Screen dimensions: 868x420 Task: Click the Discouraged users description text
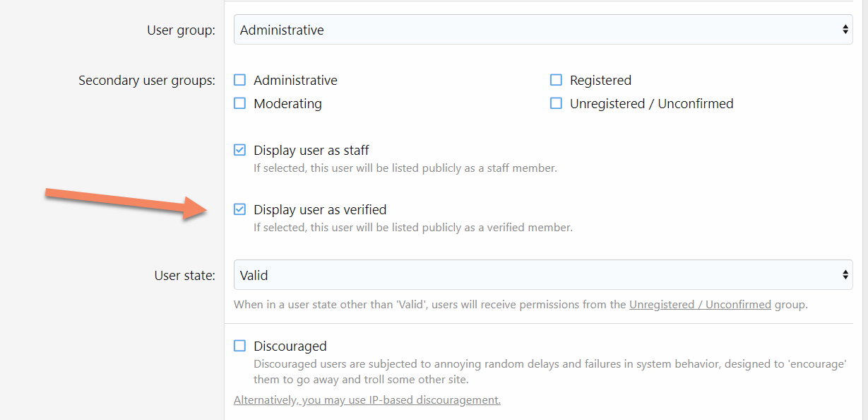[x=549, y=372]
